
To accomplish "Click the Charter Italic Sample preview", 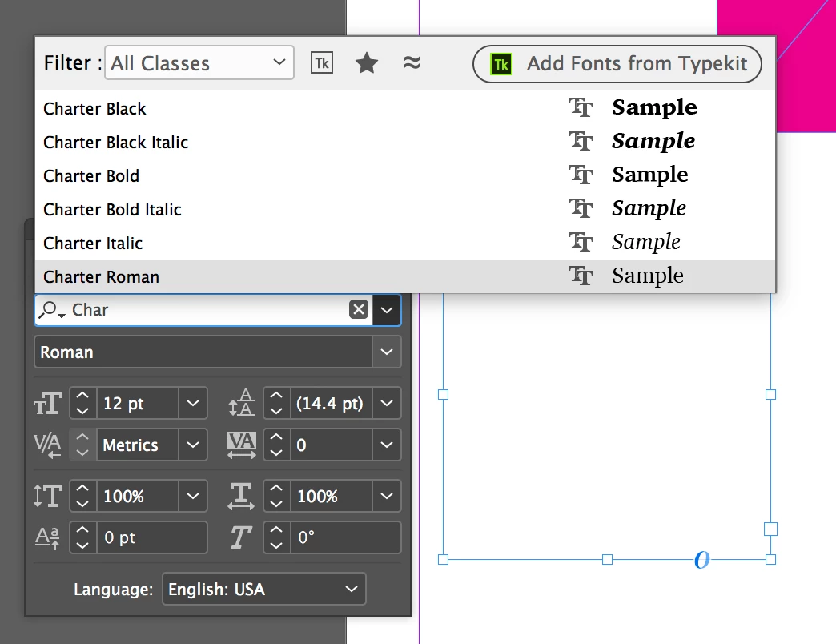I will 645,242.
